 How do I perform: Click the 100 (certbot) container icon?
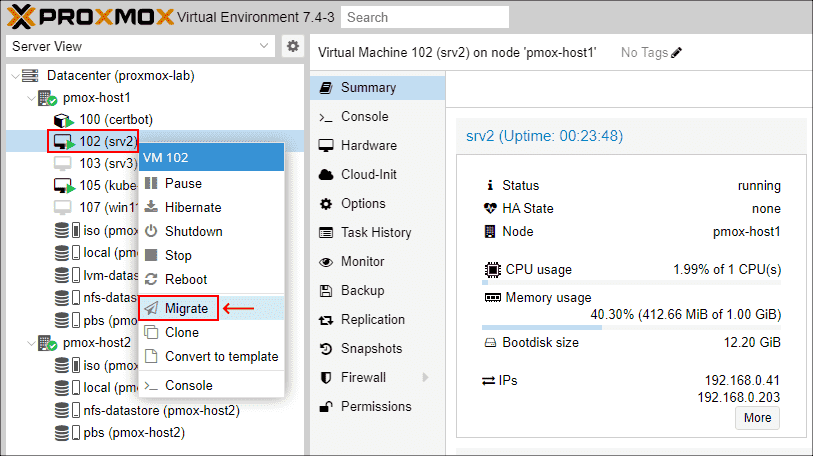pos(63,120)
